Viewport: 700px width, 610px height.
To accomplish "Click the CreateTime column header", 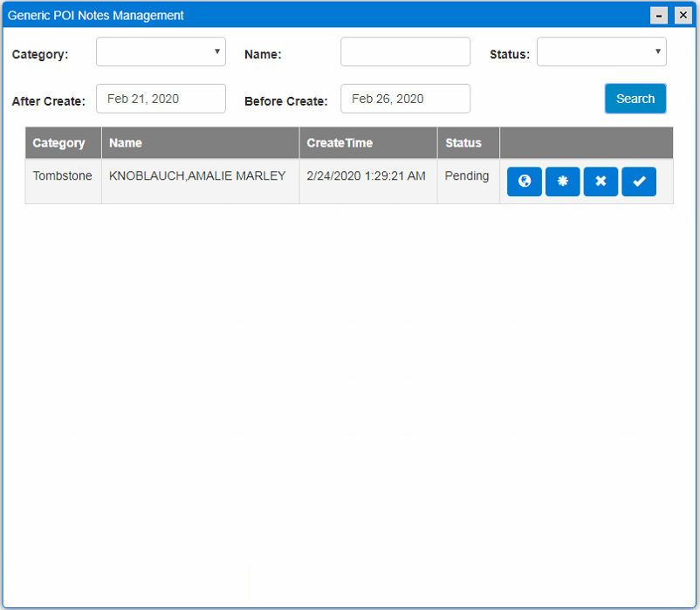I will pyautogui.click(x=340, y=143).
